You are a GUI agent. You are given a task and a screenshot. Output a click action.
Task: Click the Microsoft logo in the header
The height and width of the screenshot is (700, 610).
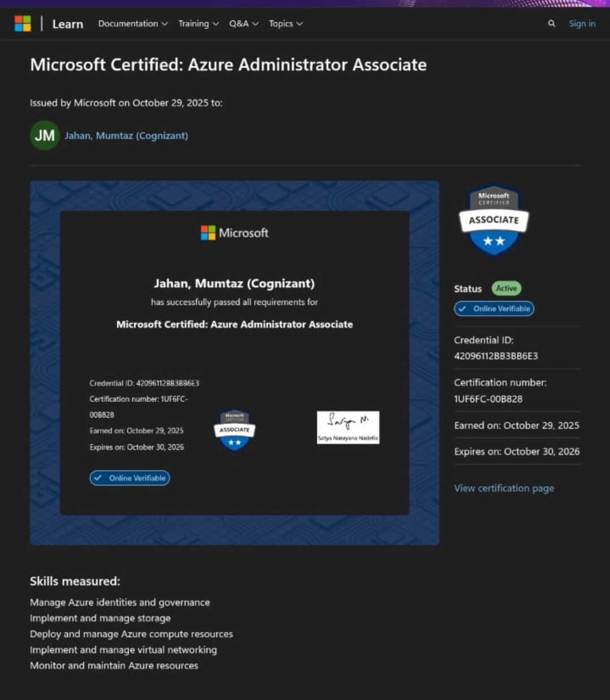(x=23, y=23)
